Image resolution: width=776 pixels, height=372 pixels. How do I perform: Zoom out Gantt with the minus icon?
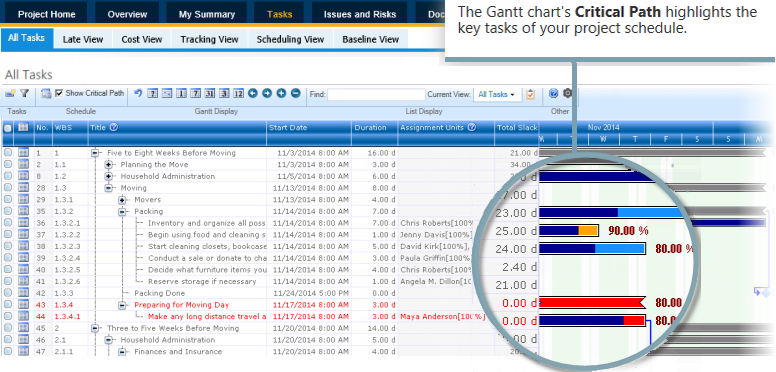pyautogui.click(x=295, y=93)
